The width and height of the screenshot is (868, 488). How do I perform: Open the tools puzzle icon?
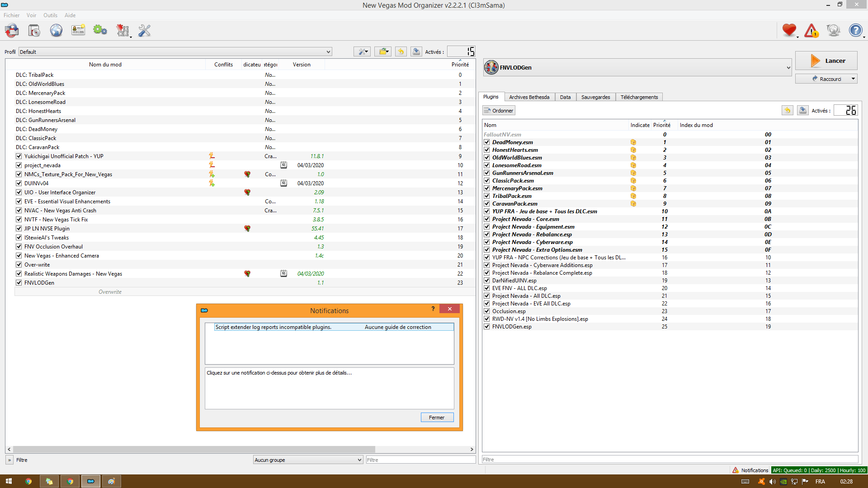tap(123, 31)
